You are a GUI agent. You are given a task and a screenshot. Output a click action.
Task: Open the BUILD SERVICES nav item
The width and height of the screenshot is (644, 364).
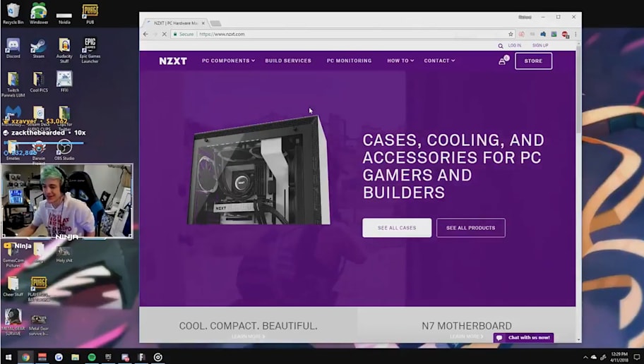288,61
